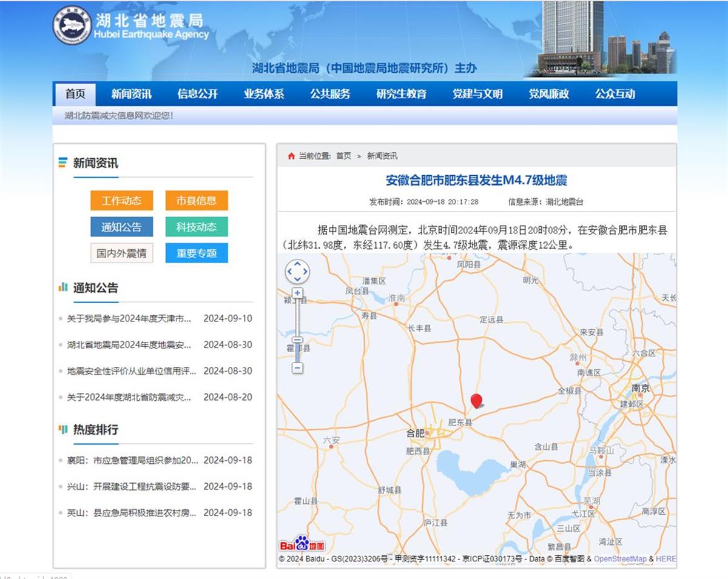The height and width of the screenshot is (579, 728).
Task: Click the map zoom in plus button
Action: pyautogui.click(x=297, y=293)
